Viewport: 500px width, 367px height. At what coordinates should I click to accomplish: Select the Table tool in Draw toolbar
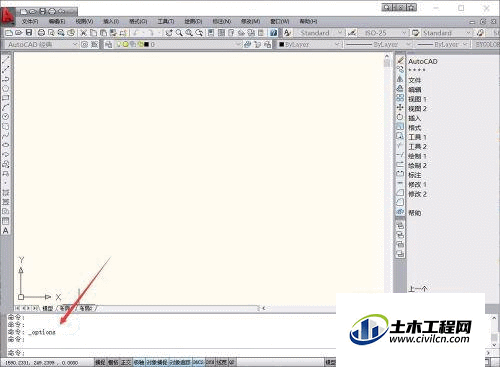click(x=6, y=221)
